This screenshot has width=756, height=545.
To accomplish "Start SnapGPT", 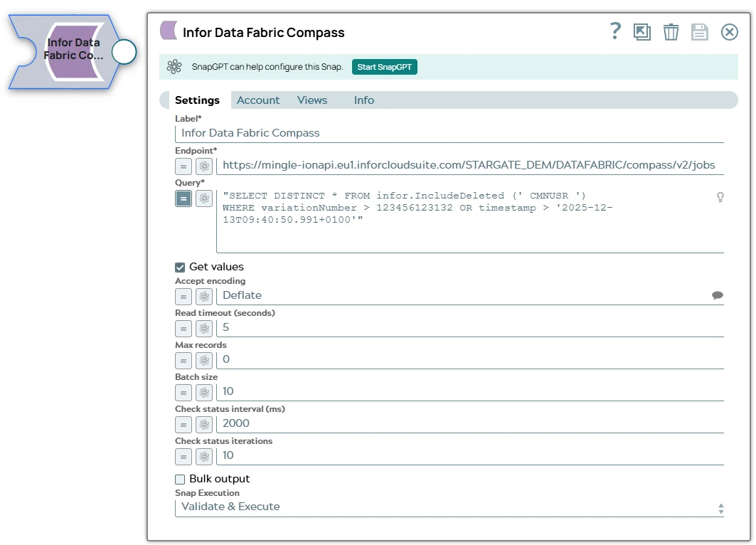I will coord(384,67).
